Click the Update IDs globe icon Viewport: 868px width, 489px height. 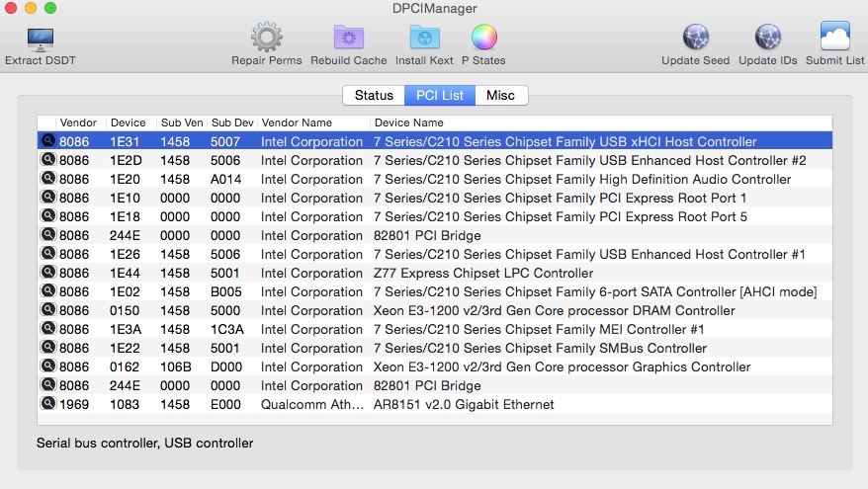[768, 38]
